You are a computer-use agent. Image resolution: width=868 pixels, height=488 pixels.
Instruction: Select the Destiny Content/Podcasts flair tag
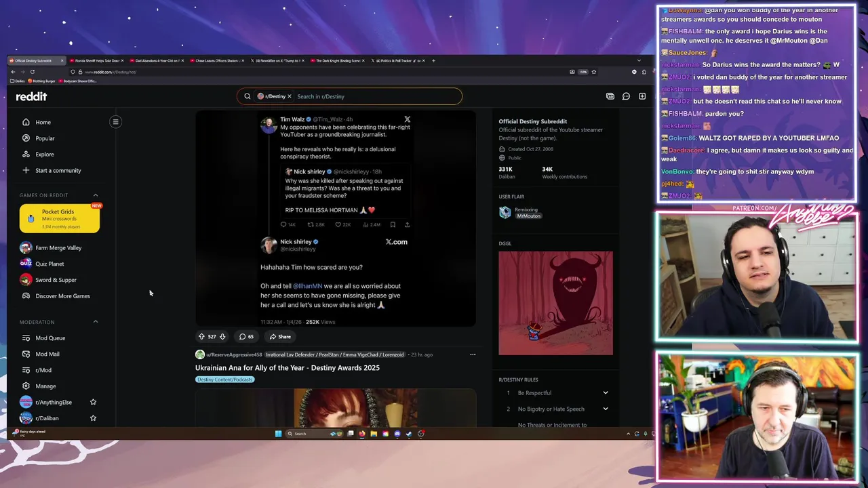[x=224, y=380]
